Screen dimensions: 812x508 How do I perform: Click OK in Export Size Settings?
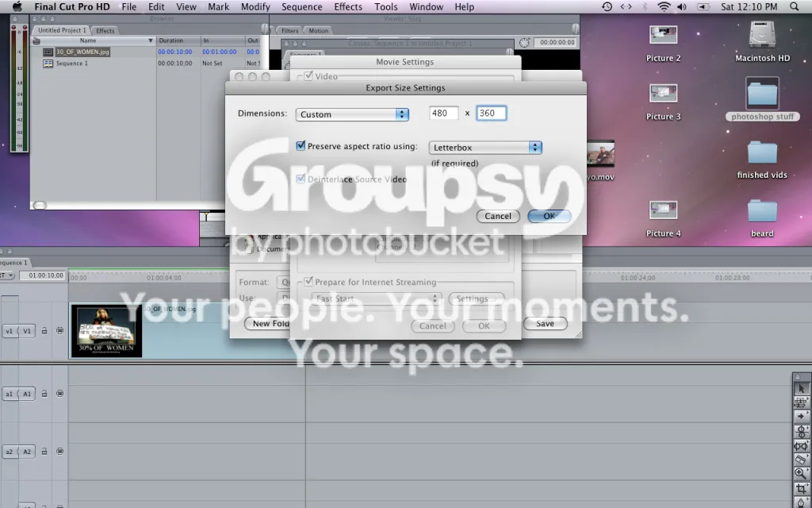tap(549, 216)
